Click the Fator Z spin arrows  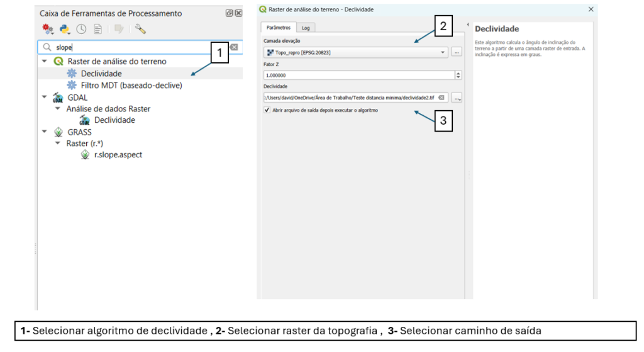458,75
